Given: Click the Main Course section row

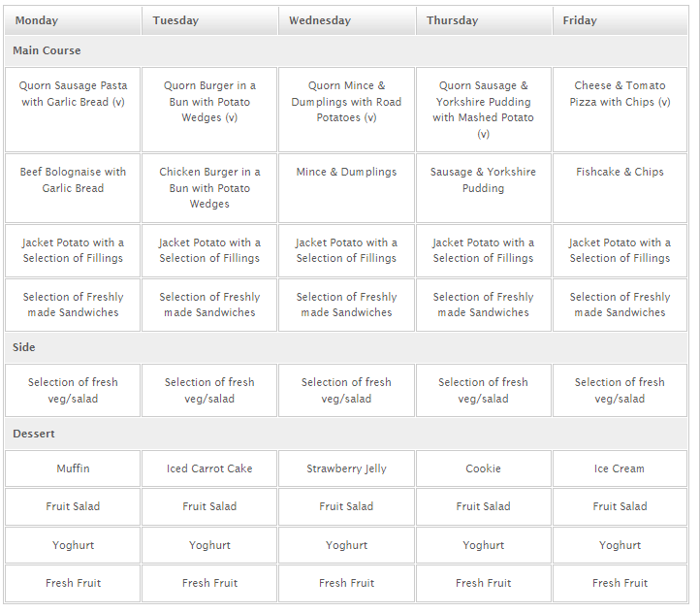Looking at the screenshot, I should tap(346, 50).
